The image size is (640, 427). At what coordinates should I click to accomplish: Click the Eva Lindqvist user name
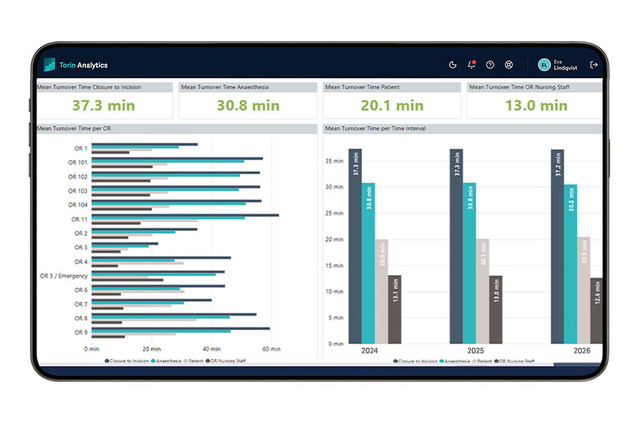[565, 65]
